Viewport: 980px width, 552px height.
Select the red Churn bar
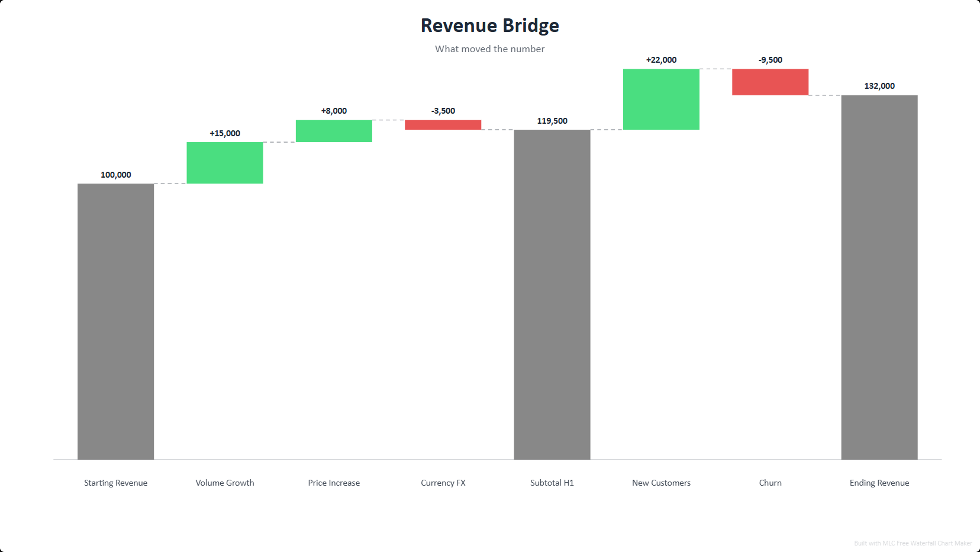click(x=771, y=82)
